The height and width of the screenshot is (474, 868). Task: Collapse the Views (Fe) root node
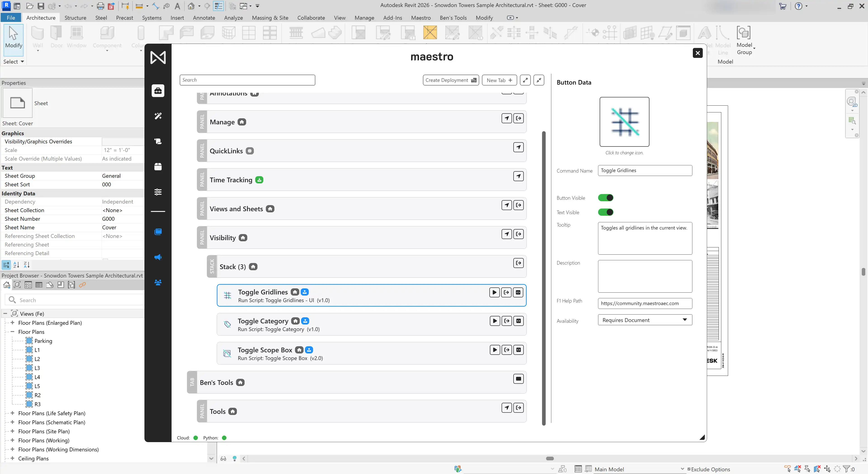[5, 313]
